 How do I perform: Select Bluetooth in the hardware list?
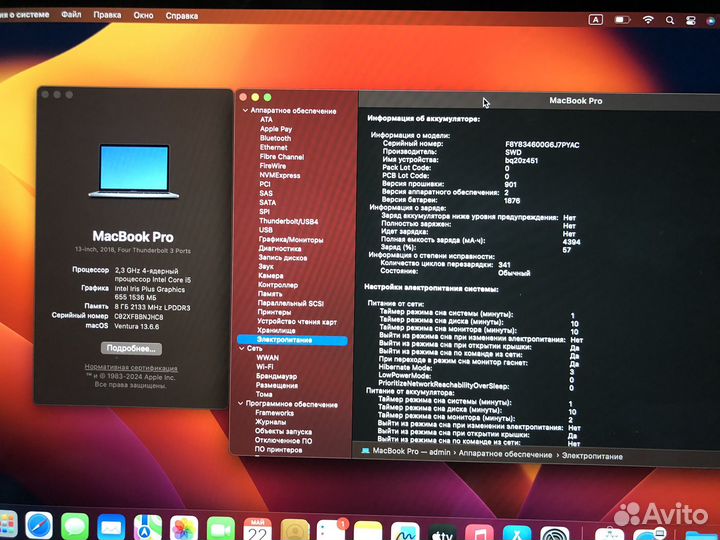tap(275, 138)
